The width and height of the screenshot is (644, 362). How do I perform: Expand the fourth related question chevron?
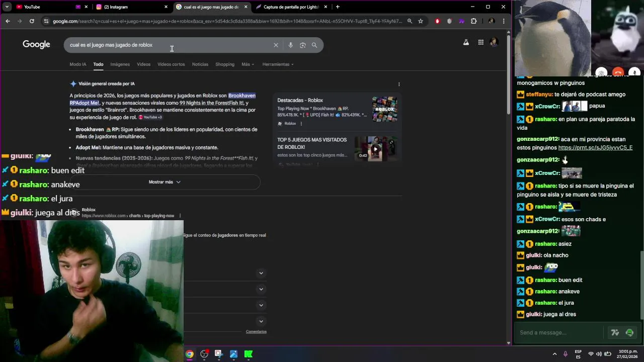[x=261, y=321]
